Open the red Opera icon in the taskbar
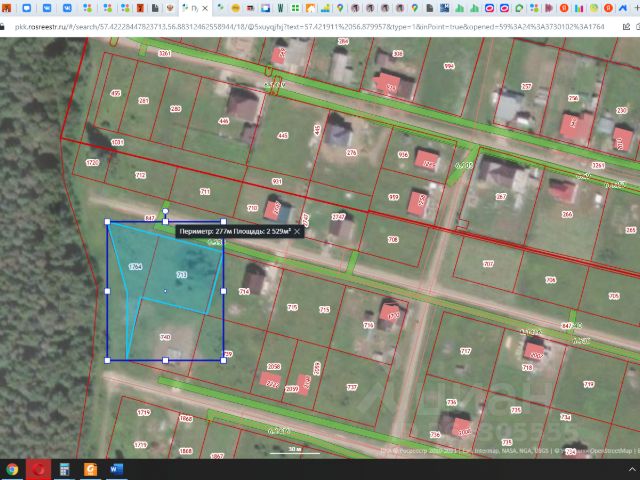The image size is (640, 480). [x=39, y=468]
